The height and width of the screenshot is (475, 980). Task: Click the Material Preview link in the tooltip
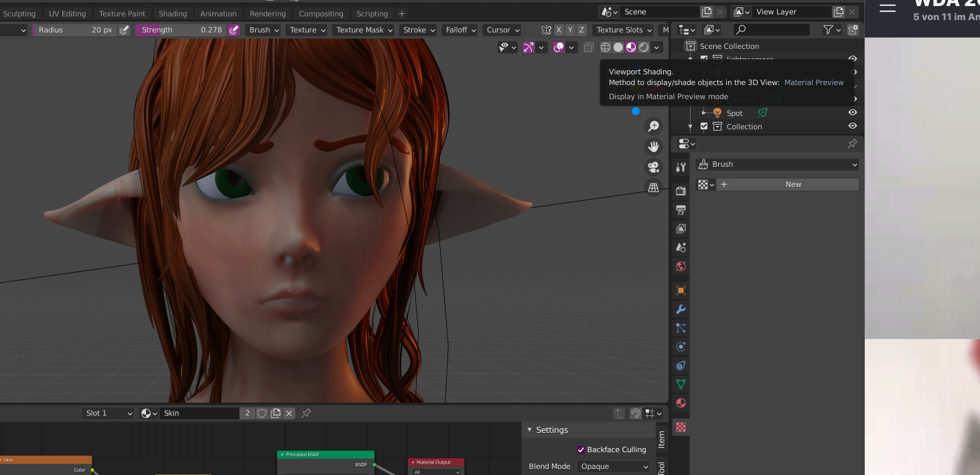814,82
